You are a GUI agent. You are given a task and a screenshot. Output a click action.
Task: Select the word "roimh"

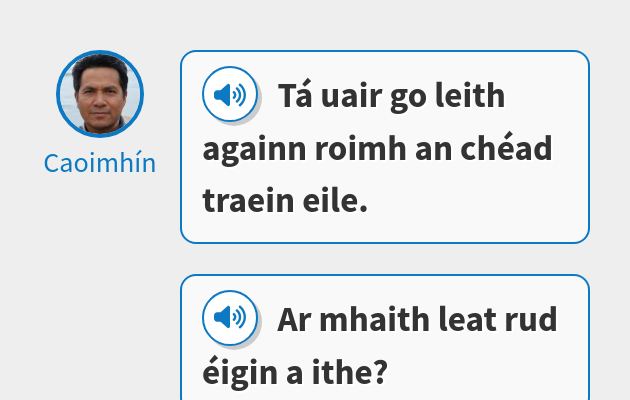(x=360, y=149)
